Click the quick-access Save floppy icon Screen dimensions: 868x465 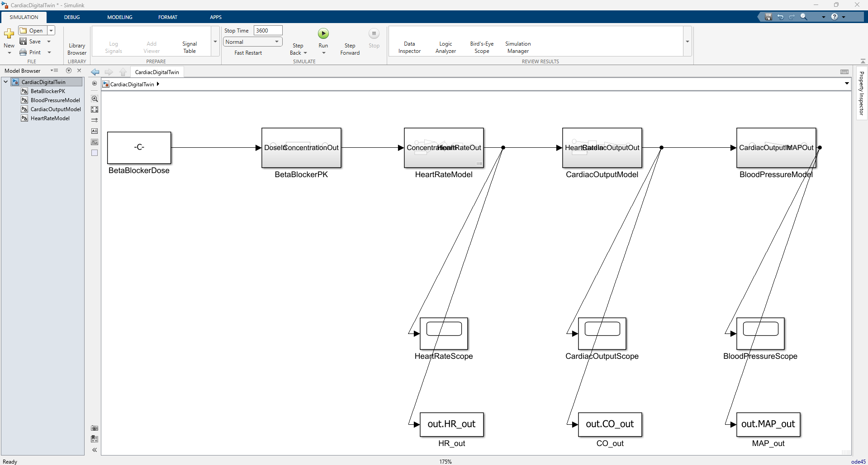pos(768,17)
